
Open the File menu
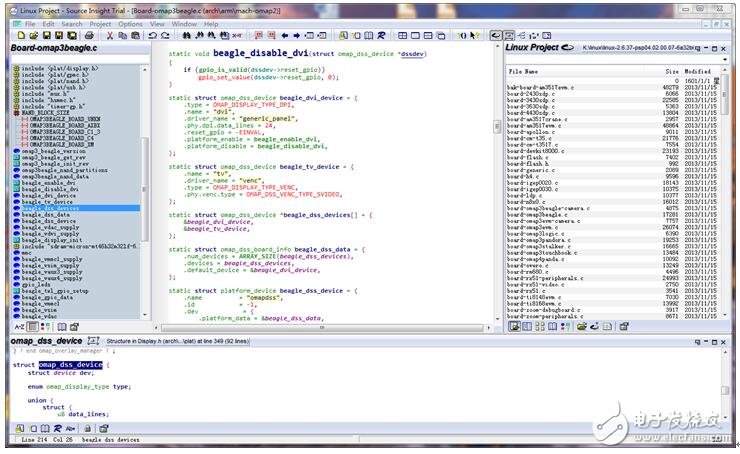(x=31, y=23)
